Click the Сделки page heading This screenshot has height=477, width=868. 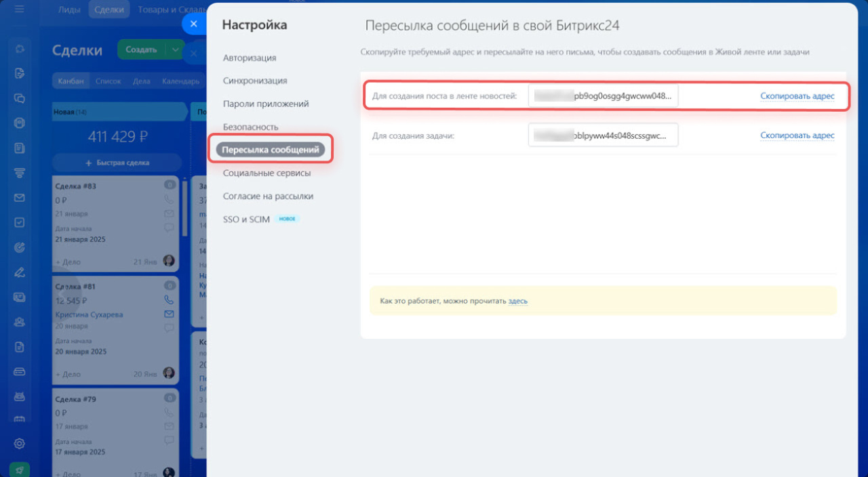(77, 50)
